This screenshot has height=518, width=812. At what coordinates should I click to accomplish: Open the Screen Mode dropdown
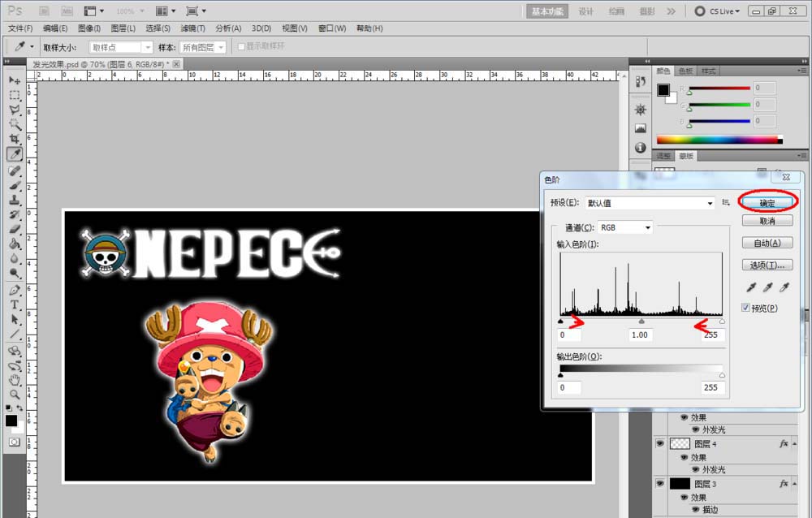coord(196,11)
